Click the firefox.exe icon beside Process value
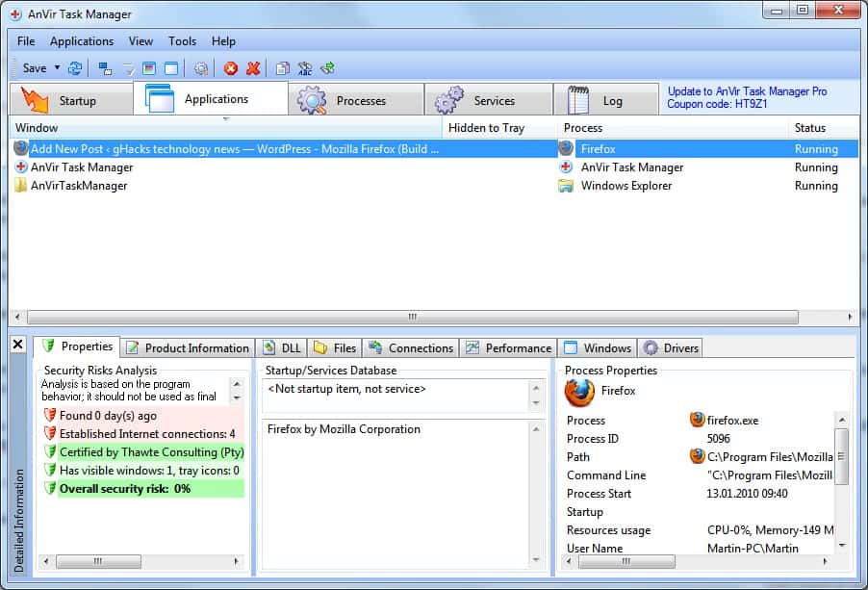 click(x=697, y=420)
